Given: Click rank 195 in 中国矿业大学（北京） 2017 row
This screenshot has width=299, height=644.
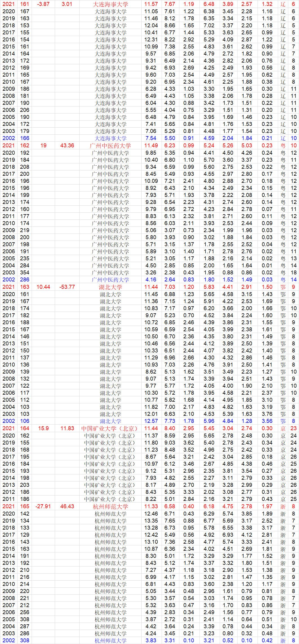Looking at the screenshot, I should (x=25, y=457).
